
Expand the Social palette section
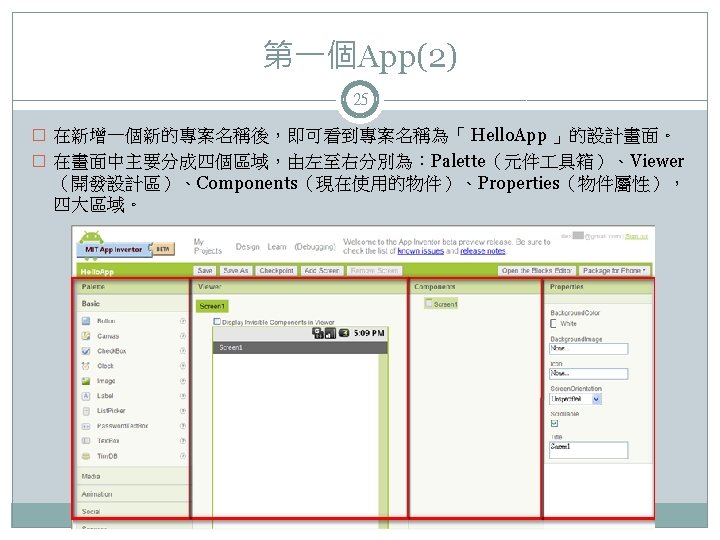click(x=132, y=511)
